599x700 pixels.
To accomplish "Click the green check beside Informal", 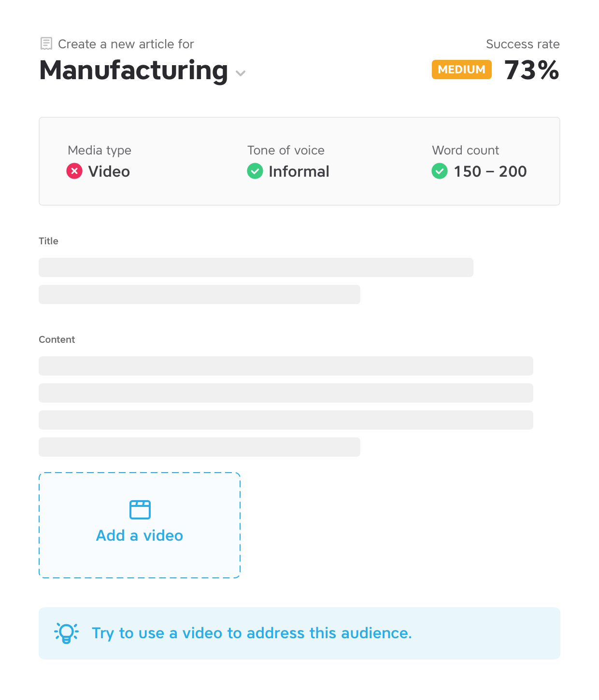I will point(255,171).
